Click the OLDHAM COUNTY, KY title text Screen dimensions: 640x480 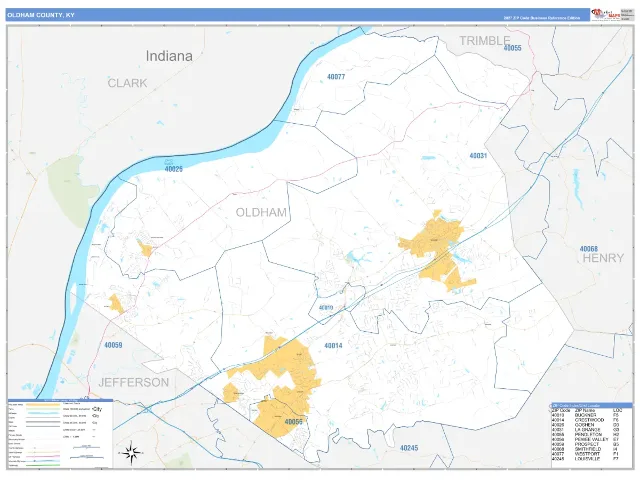pos(41,15)
